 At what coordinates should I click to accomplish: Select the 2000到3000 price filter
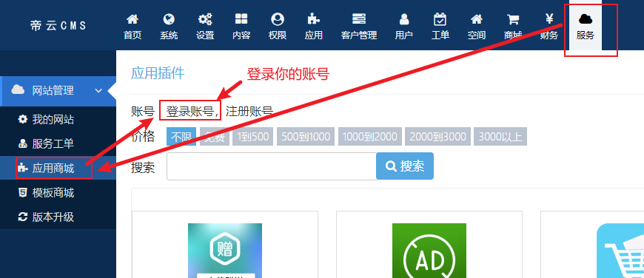pos(437,137)
